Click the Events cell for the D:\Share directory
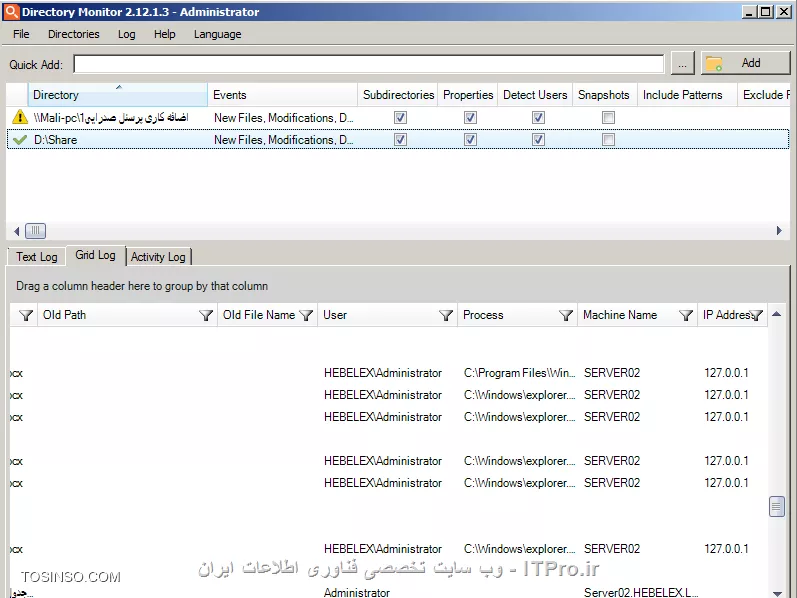The width and height of the screenshot is (797, 598). [283, 140]
